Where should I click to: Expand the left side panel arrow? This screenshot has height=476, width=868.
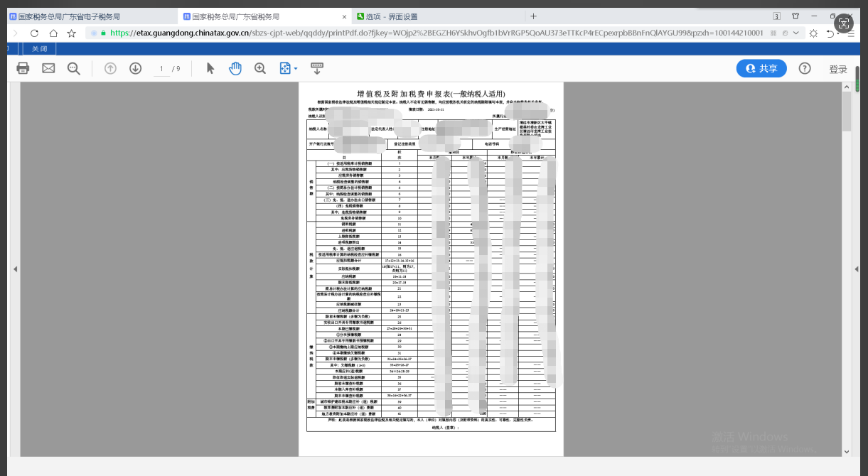(14, 269)
